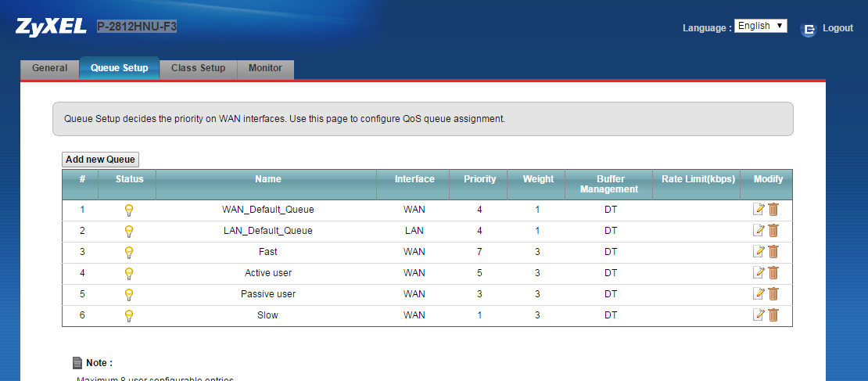
Task: Edit the WAN_Default_Queue entry
Action: (x=759, y=210)
